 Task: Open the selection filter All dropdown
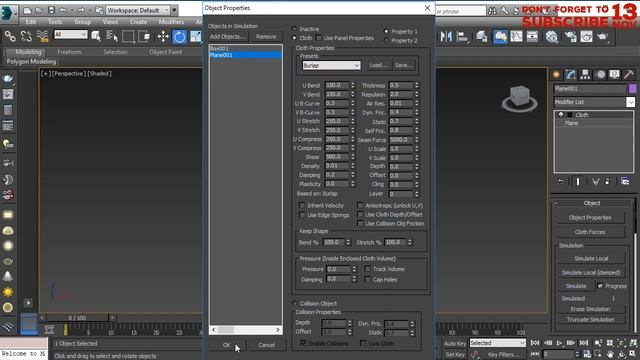[71, 35]
